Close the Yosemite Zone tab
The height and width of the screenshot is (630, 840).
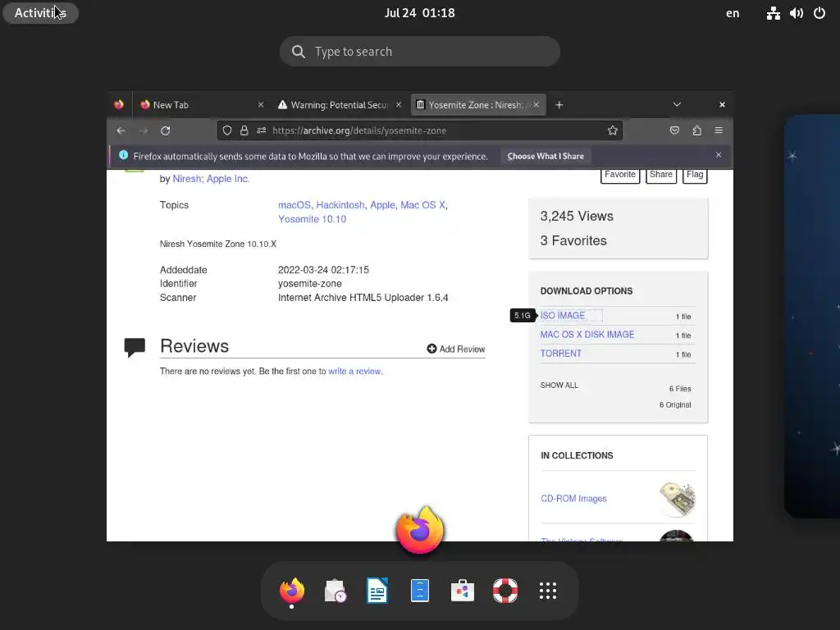click(536, 105)
